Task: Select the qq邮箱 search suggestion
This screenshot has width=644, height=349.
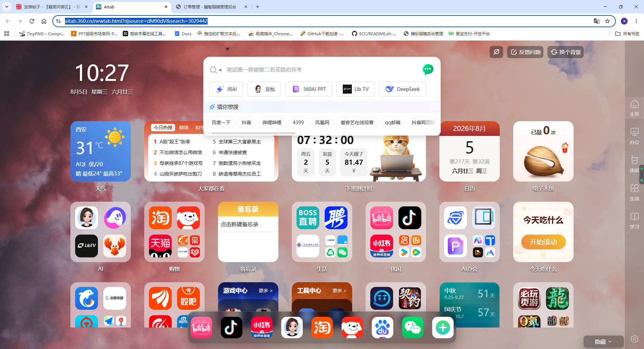Action: coord(393,122)
